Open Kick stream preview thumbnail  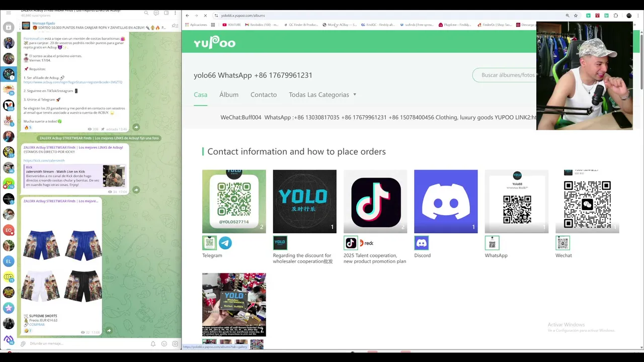click(x=114, y=176)
